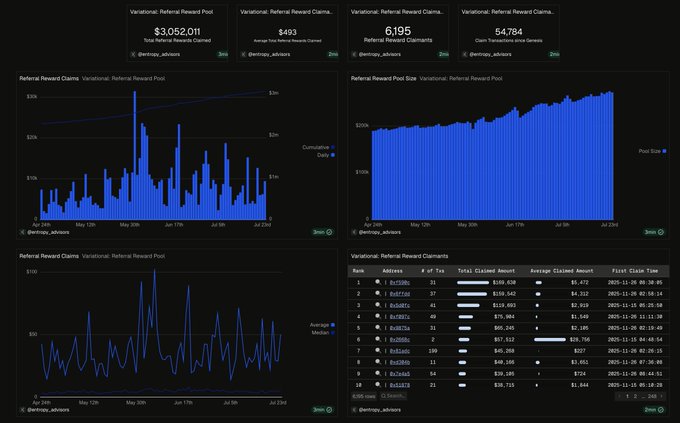Sort by Average Claimed Amount column
Viewport: 680px width, 423px height.
coord(562,271)
